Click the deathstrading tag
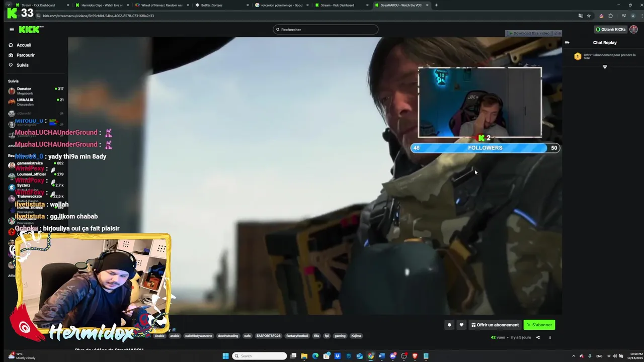This screenshot has width=644, height=362. click(x=228, y=336)
